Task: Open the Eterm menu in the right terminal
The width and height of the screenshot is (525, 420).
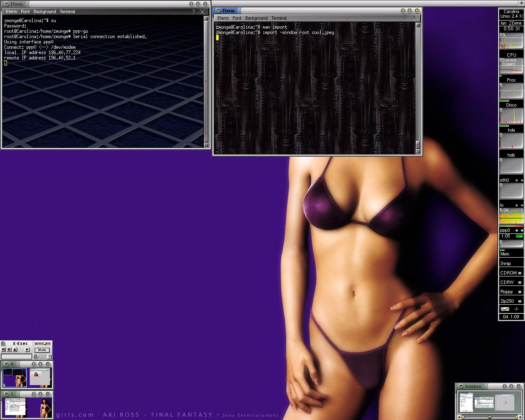Action: tap(223, 18)
